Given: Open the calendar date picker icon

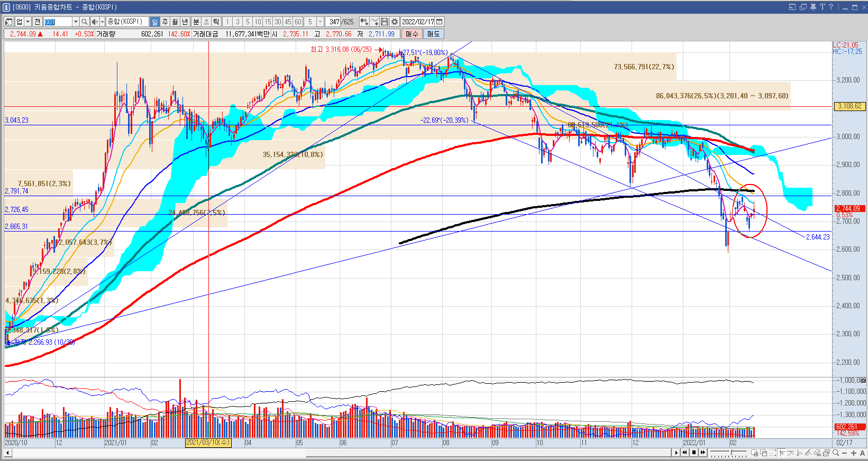Looking at the screenshot, I should click(440, 22).
